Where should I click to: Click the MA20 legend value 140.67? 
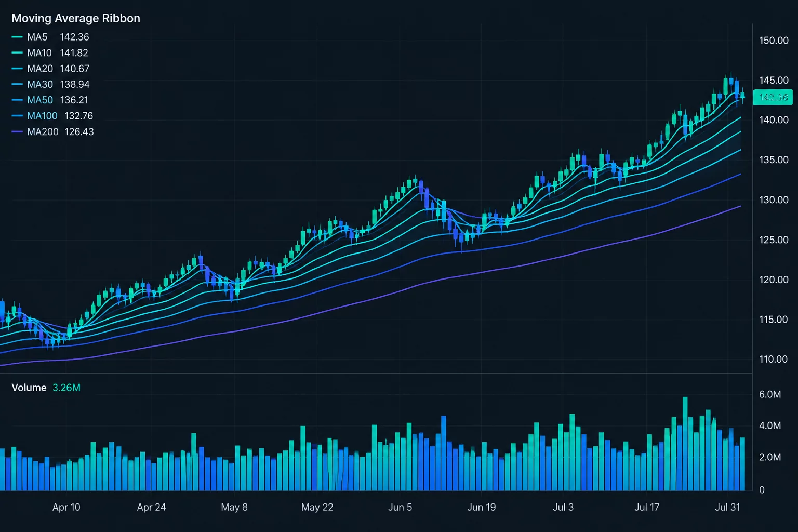point(74,69)
